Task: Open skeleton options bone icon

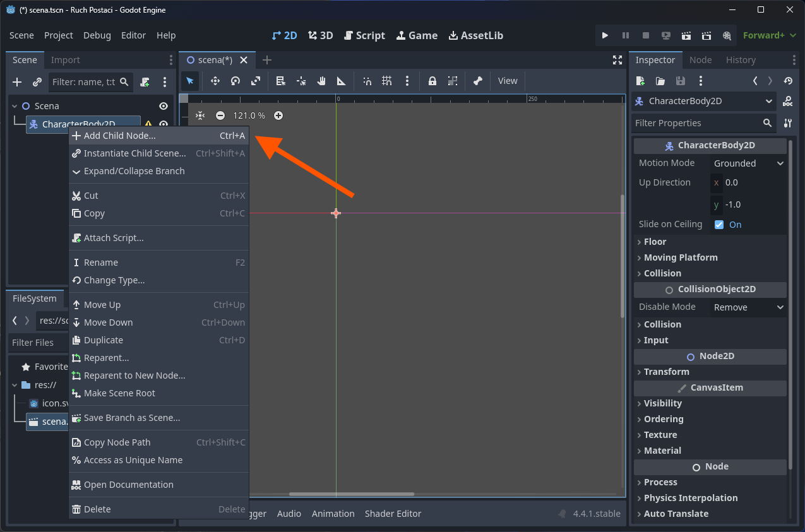Action: [x=478, y=81]
